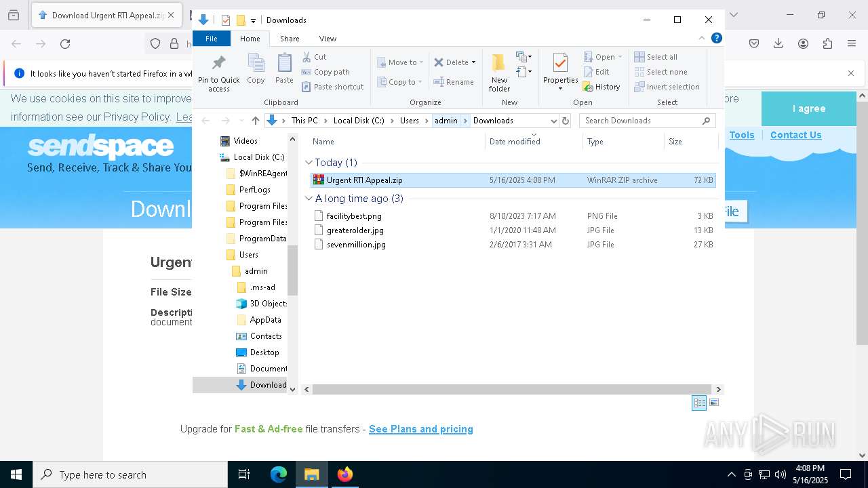Click Paste shortcut command
The width and height of the screenshot is (868, 488).
(x=332, y=87)
